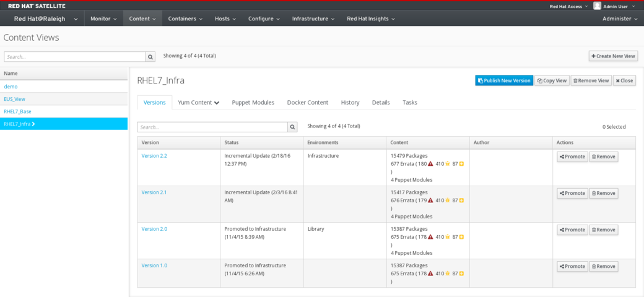Click bugfix errata icon in Version 2.2 row

[448, 164]
